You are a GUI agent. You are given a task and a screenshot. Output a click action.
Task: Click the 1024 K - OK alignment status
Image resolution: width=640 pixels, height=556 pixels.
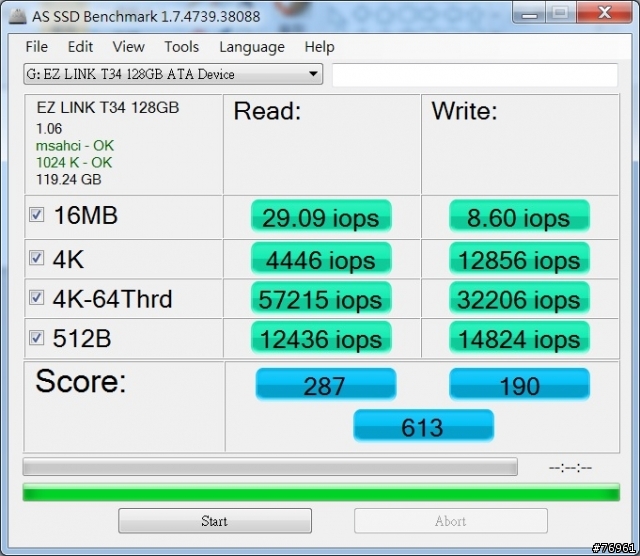click(x=74, y=162)
